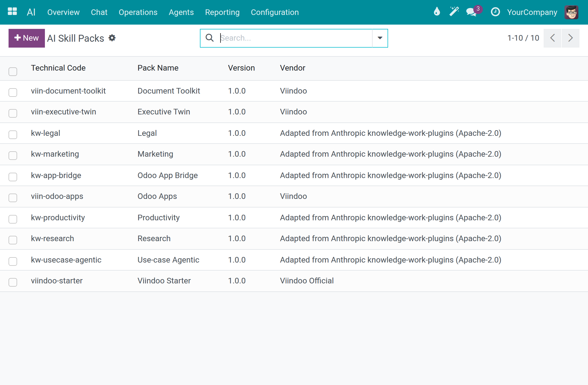Focus the Search input field

click(x=296, y=38)
